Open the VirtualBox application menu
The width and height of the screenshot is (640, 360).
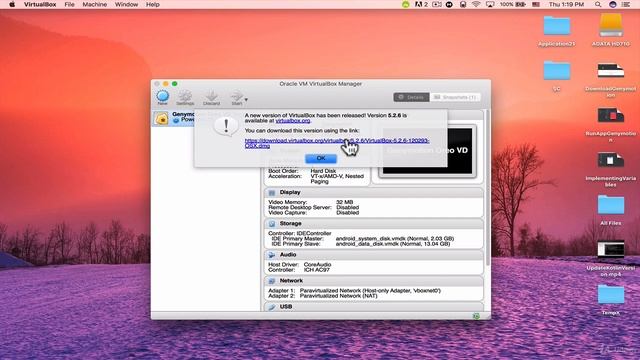(x=40, y=4)
